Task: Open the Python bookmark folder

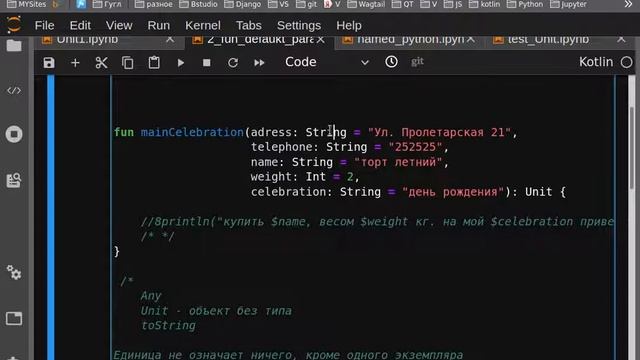Action: click(x=525, y=4)
